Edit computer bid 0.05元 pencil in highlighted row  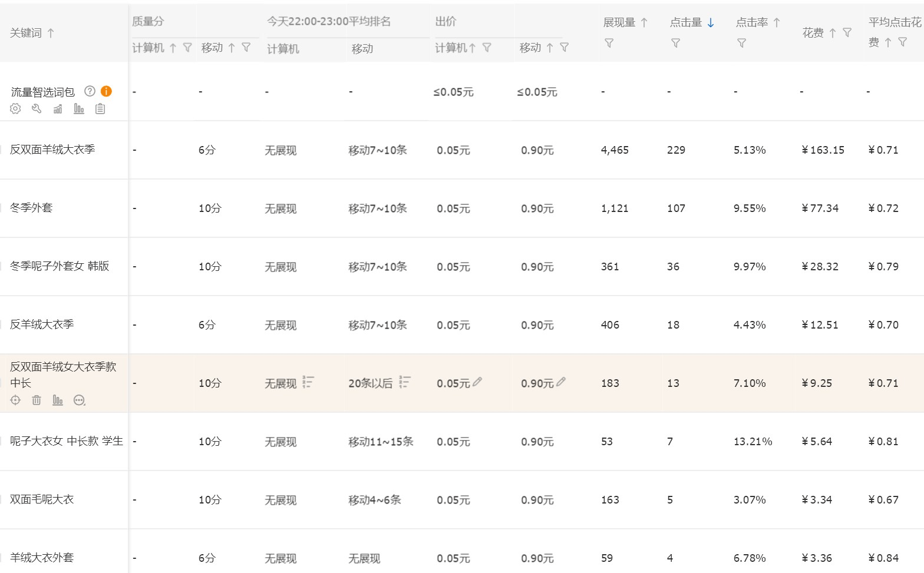477,382
